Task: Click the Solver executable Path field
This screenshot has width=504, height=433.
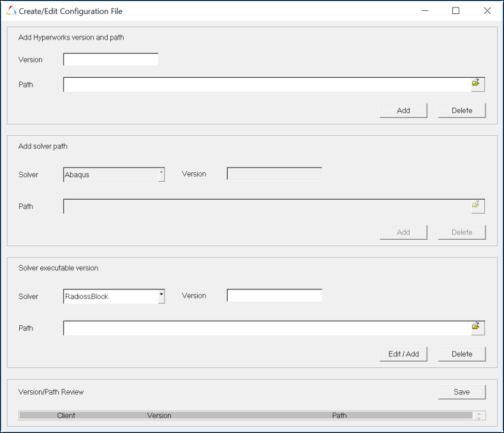Action: (267, 328)
